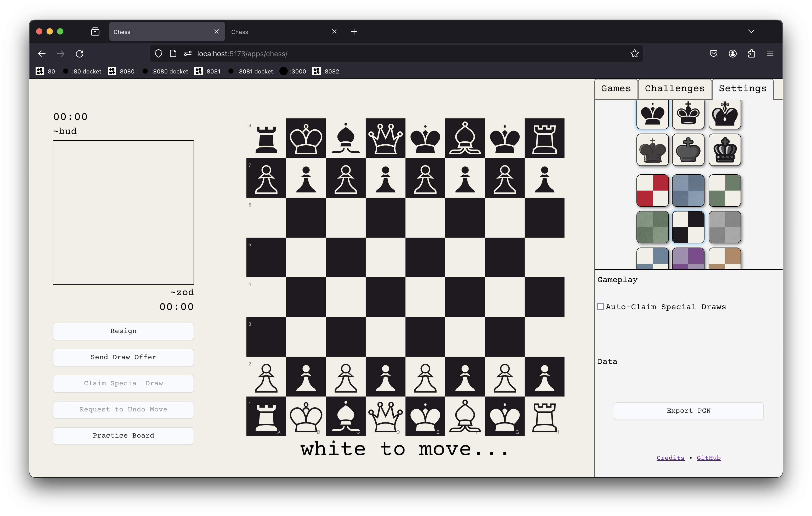
Task: Choose the king style with cross on top
Action: coord(688,114)
